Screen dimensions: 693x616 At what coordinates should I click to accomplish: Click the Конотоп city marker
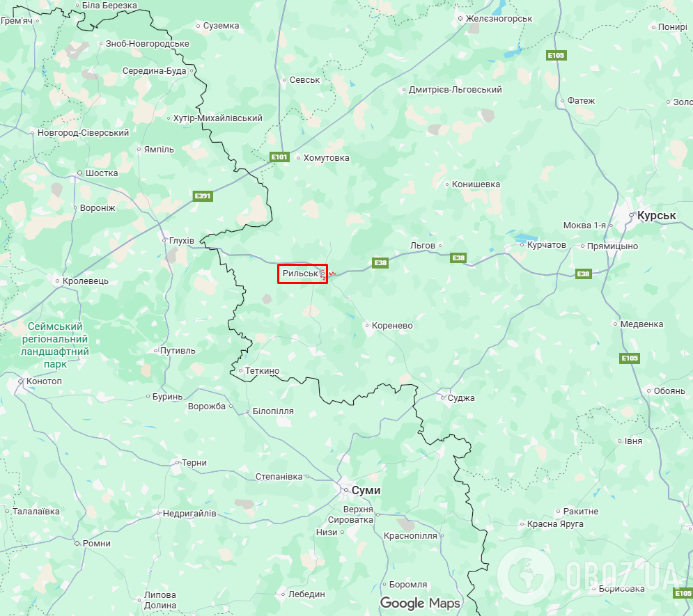(x=21, y=381)
